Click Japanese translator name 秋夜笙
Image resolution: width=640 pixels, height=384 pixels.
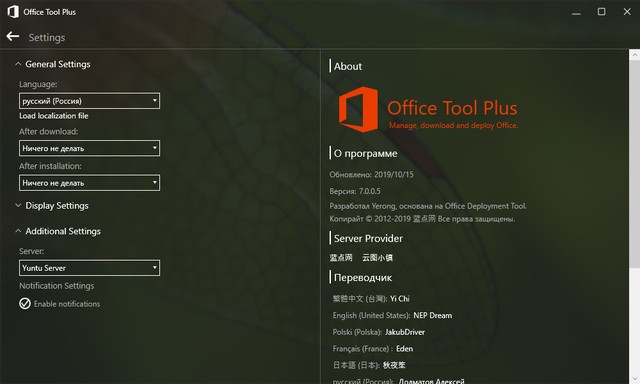tap(394, 365)
